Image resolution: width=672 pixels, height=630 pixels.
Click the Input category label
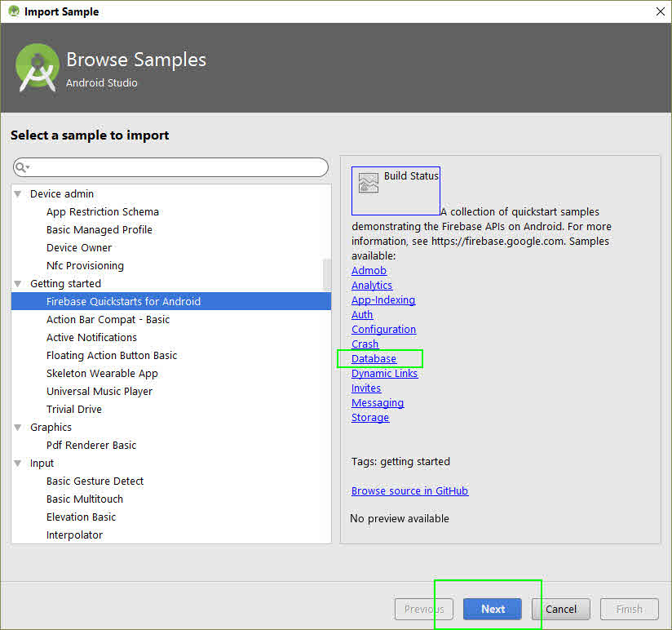(x=42, y=464)
